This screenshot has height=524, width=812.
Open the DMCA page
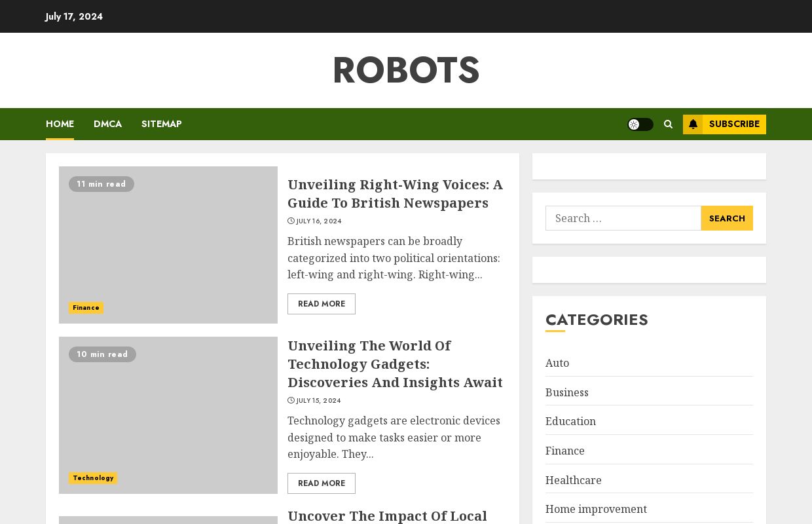[107, 124]
